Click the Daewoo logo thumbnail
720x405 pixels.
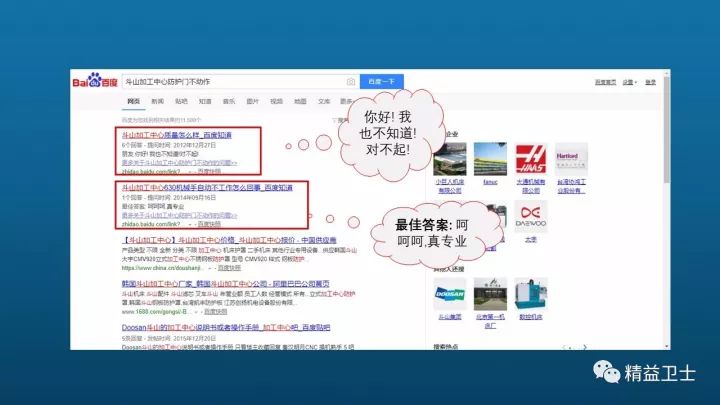point(530,216)
